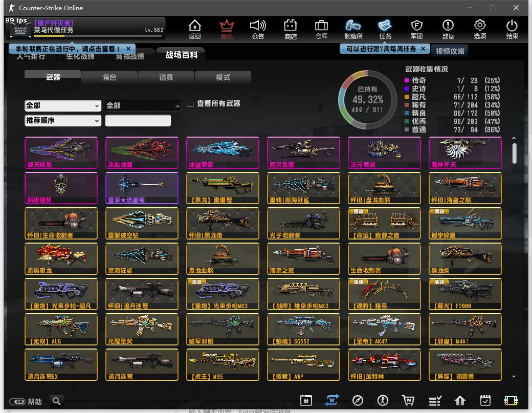Click the house with exclamation icon
The width and height of the screenshot is (532, 413).
click(x=460, y=401)
